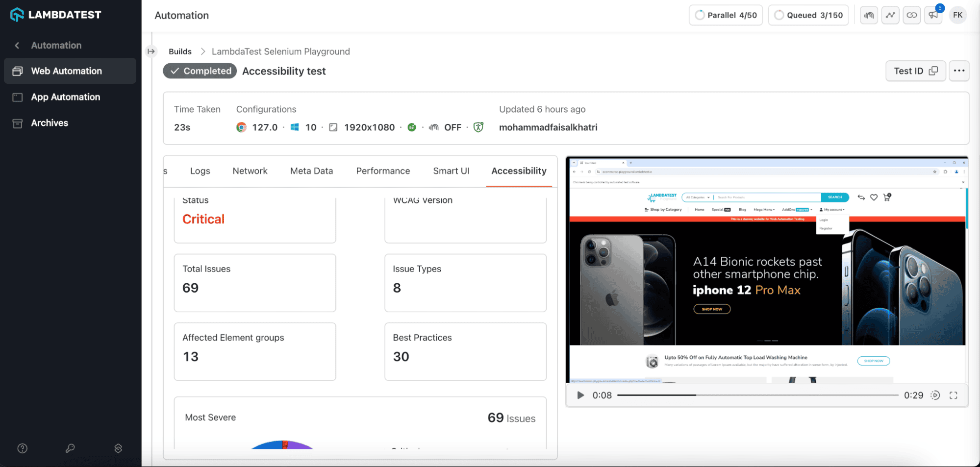Open the tunnel icon in header
Viewport: 980px width, 467px height.
869,15
